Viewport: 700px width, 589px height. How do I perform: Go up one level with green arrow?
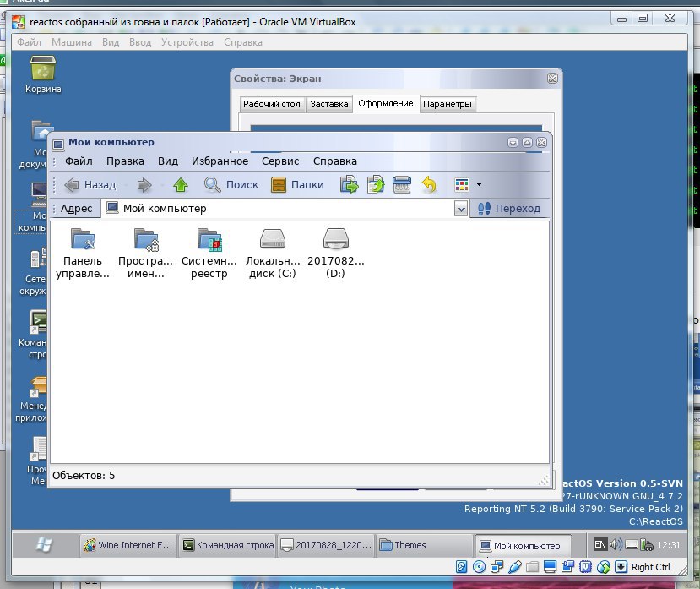click(181, 184)
